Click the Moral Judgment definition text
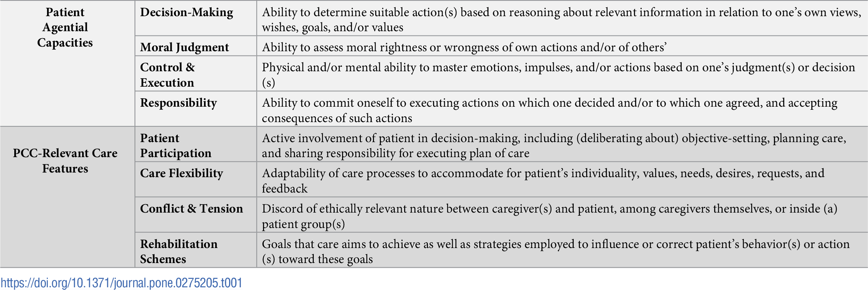Image resolution: width=868 pixels, height=290 pixels. tap(464, 47)
